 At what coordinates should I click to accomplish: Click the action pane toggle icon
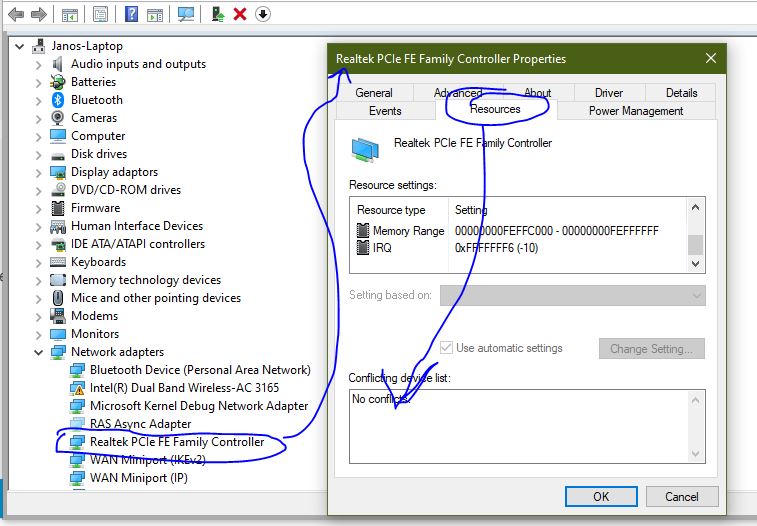click(155, 14)
